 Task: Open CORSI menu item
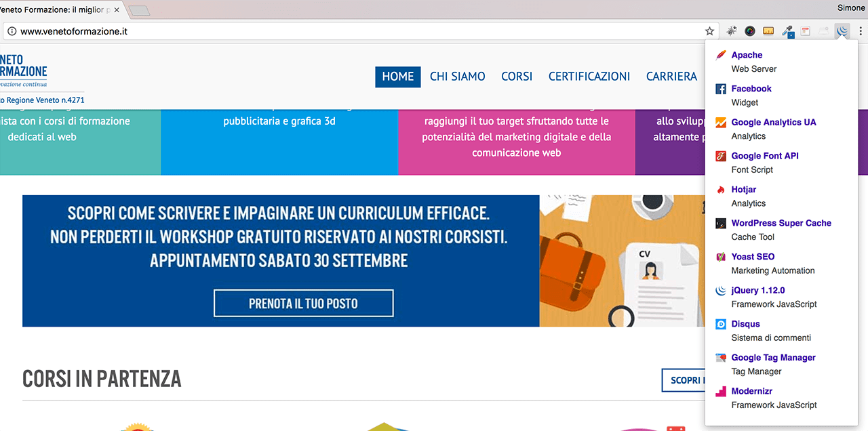click(x=517, y=77)
